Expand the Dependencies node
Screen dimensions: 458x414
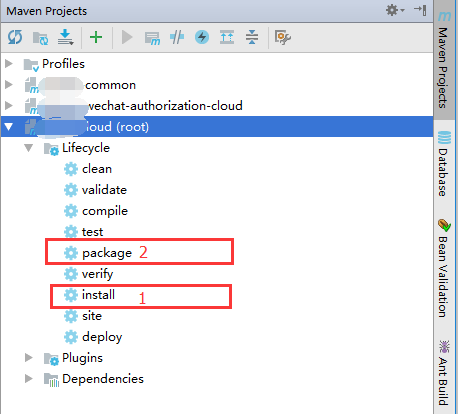29,379
